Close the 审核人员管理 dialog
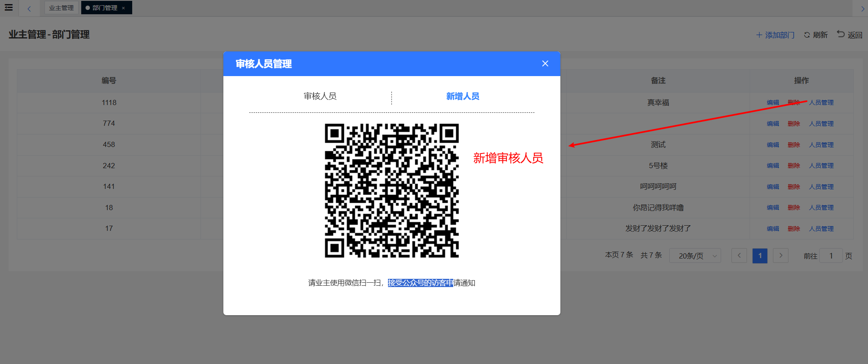 [x=545, y=64]
